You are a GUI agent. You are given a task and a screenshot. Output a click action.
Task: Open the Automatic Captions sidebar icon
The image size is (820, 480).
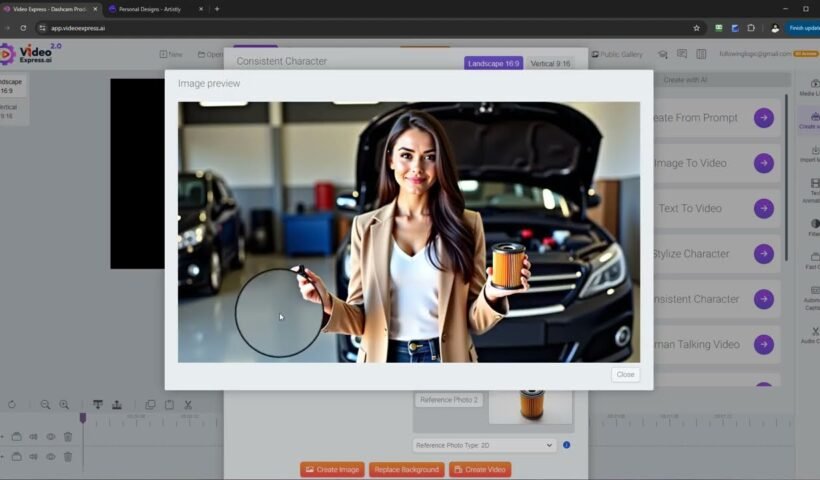[x=813, y=298]
